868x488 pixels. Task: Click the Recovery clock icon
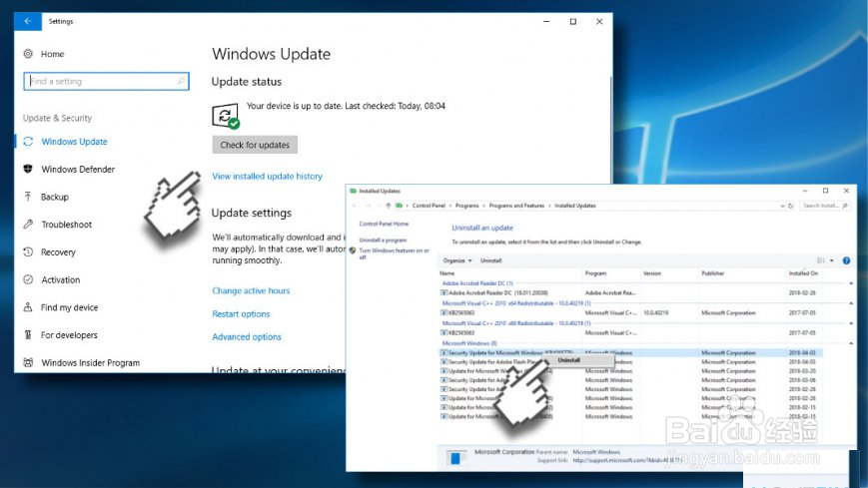(x=28, y=251)
